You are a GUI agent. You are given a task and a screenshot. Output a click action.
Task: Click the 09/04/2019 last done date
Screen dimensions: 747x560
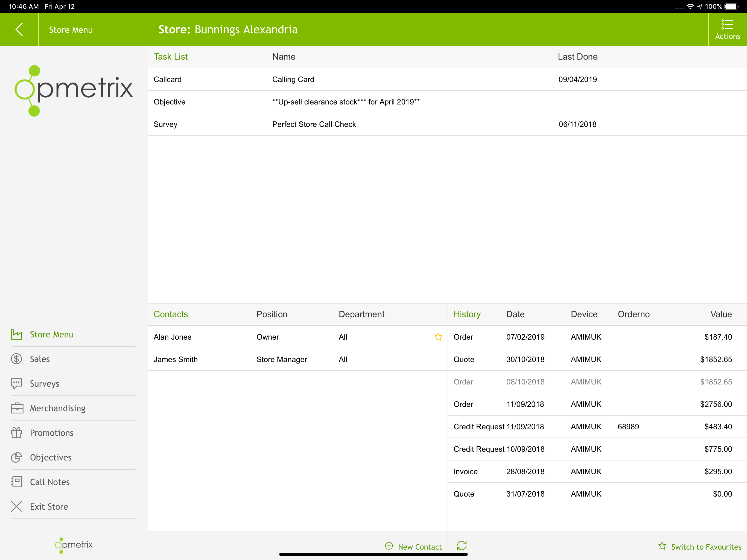pos(577,79)
